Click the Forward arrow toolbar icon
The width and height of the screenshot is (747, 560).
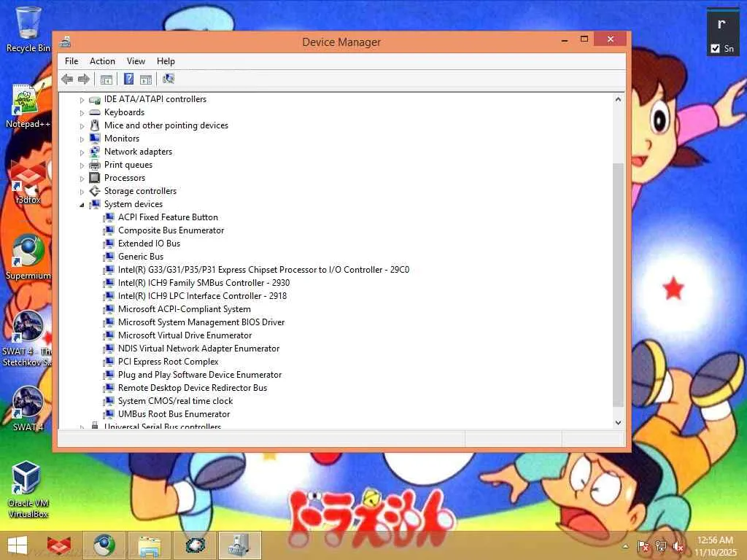(x=84, y=79)
